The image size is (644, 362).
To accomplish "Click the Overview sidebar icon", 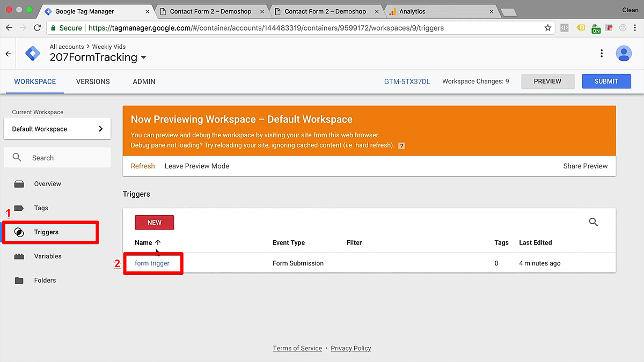I will (x=19, y=184).
